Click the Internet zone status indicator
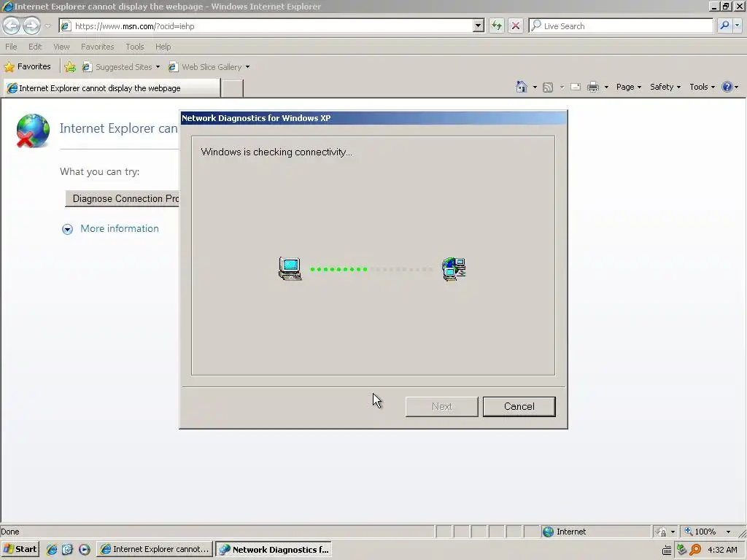The width and height of the screenshot is (747, 560). (595, 532)
